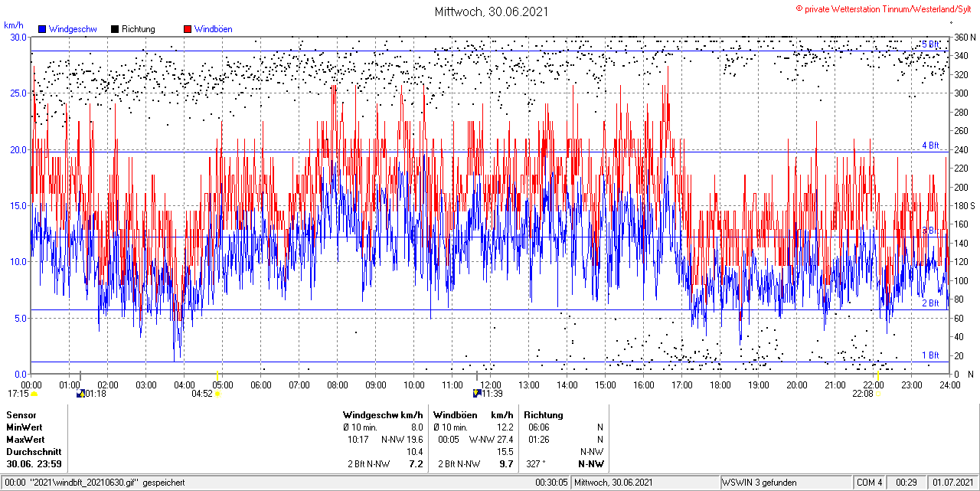Click the '180 S' direction axis label

(x=963, y=205)
